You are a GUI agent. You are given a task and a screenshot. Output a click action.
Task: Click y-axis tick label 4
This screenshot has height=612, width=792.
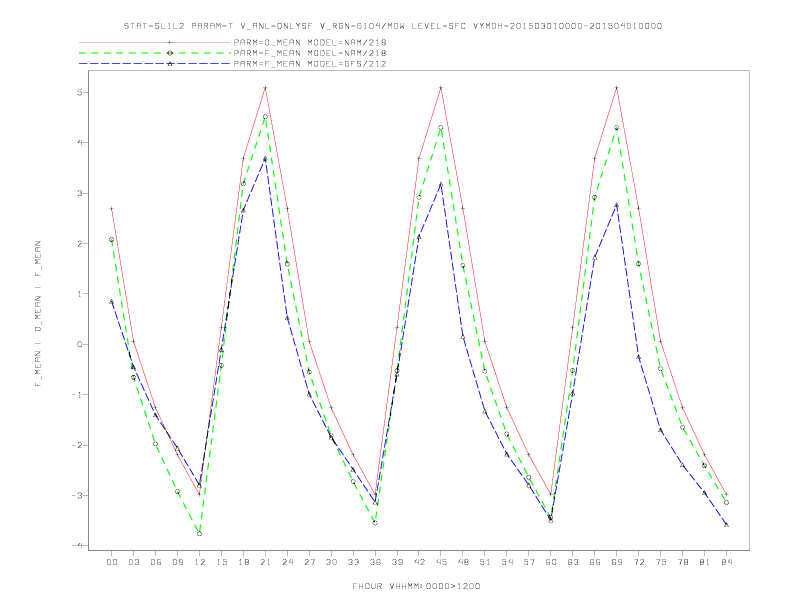[x=80, y=143]
